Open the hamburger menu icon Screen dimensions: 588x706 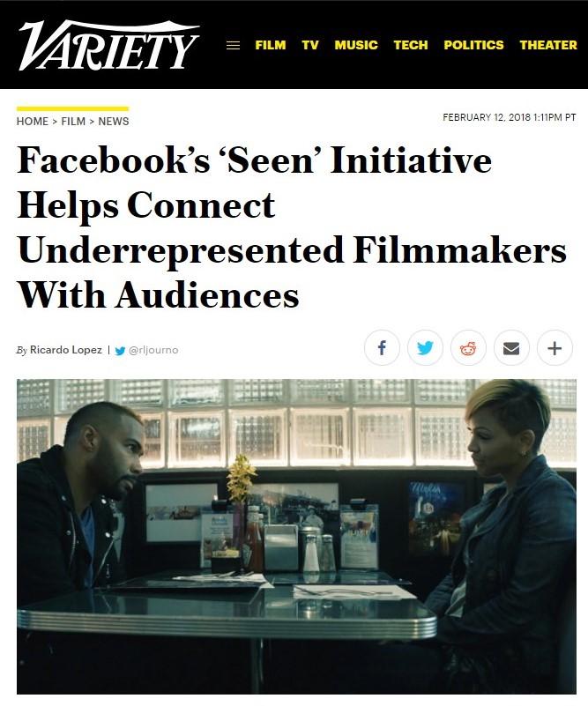[x=233, y=46]
